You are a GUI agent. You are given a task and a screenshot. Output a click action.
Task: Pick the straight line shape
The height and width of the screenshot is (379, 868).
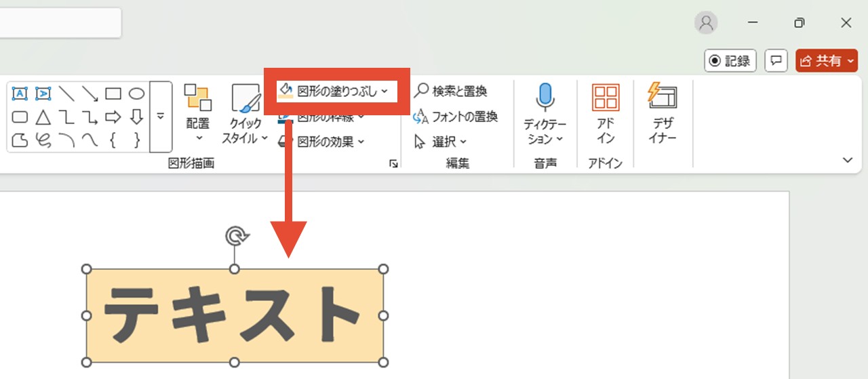[66, 94]
